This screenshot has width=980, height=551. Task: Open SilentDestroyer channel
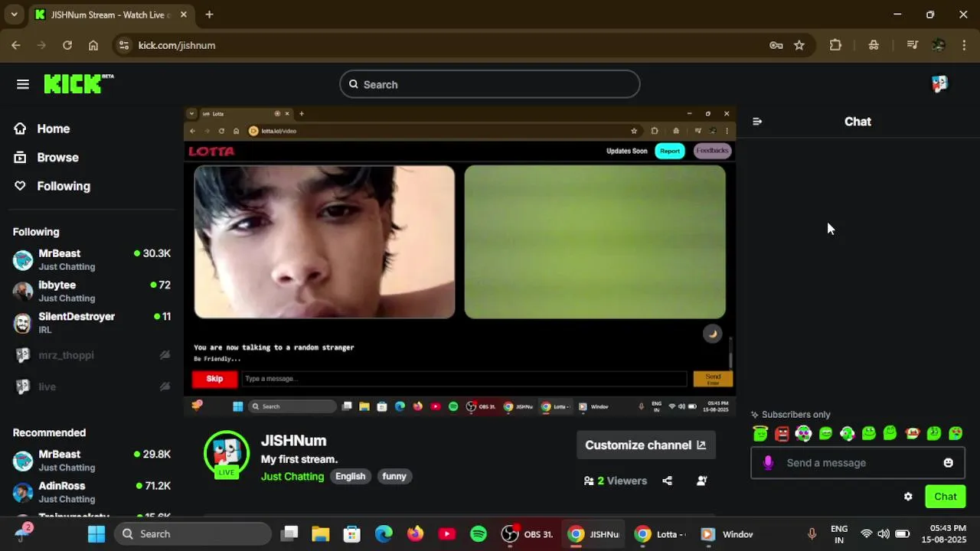click(92, 322)
